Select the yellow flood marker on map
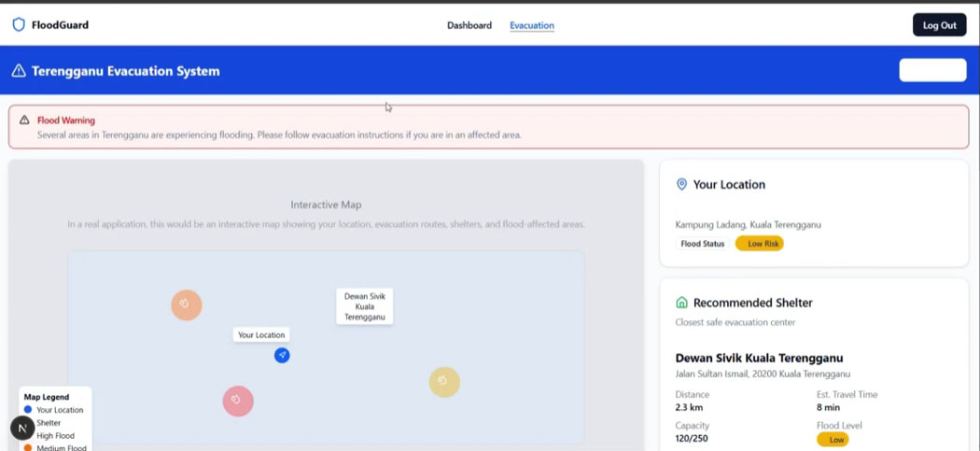The height and width of the screenshot is (451, 980). pyautogui.click(x=444, y=381)
